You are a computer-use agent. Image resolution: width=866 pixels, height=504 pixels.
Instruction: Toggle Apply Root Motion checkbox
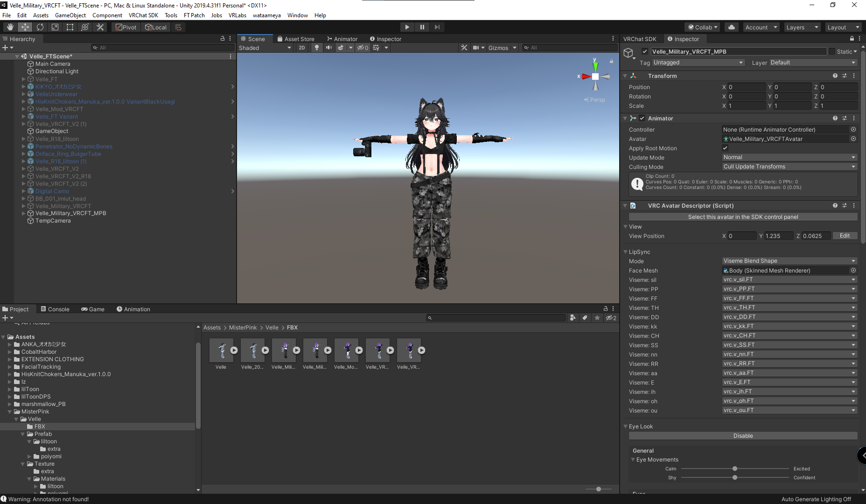pyautogui.click(x=725, y=148)
